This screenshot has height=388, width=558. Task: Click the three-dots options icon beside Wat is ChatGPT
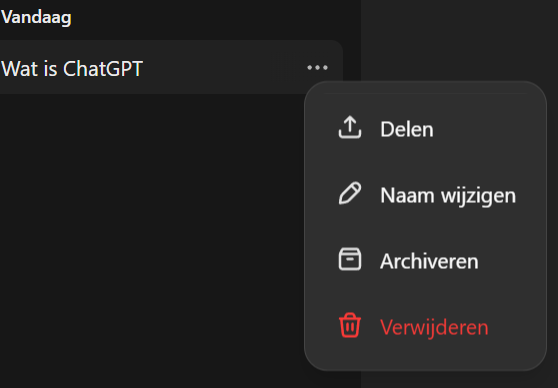coord(317,67)
